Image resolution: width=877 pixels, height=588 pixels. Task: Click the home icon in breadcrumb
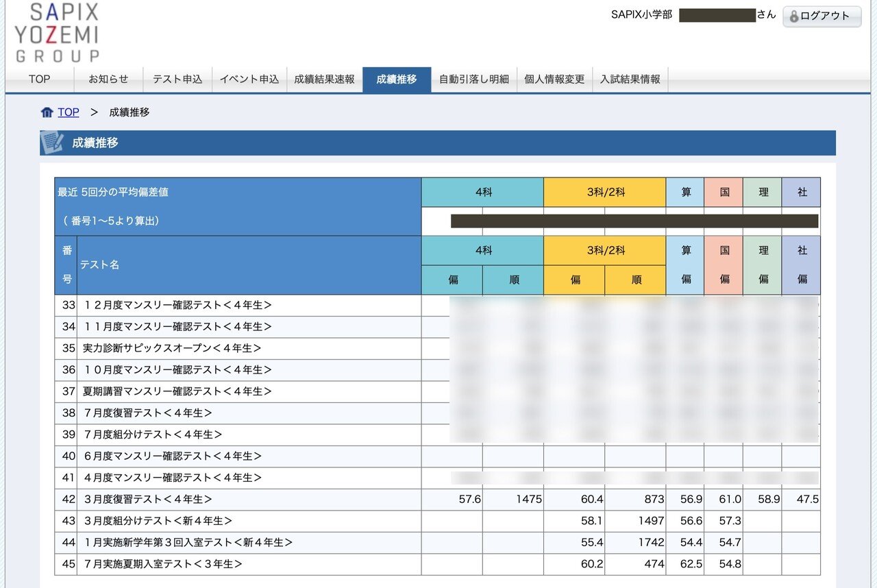[x=47, y=112]
